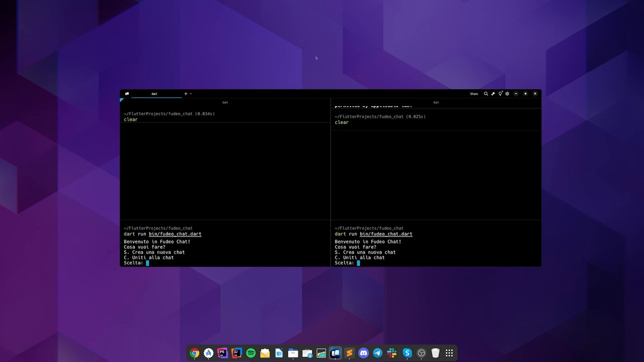Open Discord from the dock

(364, 353)
